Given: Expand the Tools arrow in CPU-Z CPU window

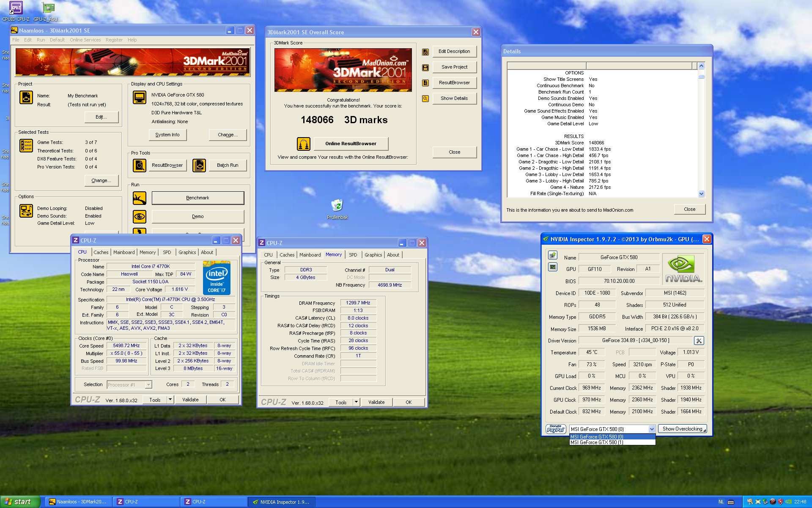Looking at the screenshot, I should click(x=170, y=400).
